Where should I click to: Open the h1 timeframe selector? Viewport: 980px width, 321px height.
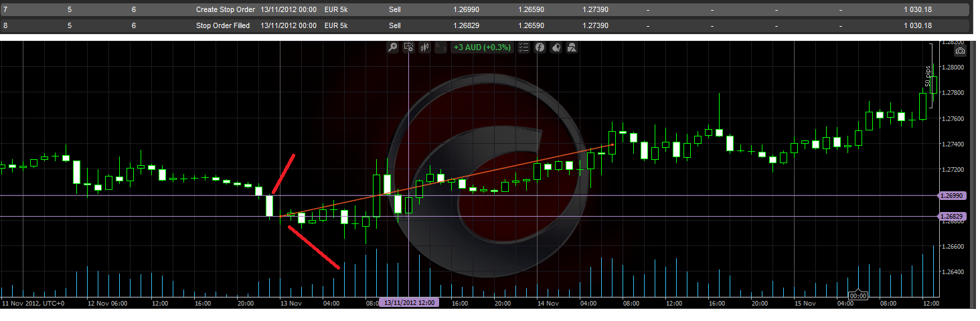click(441, 47)
